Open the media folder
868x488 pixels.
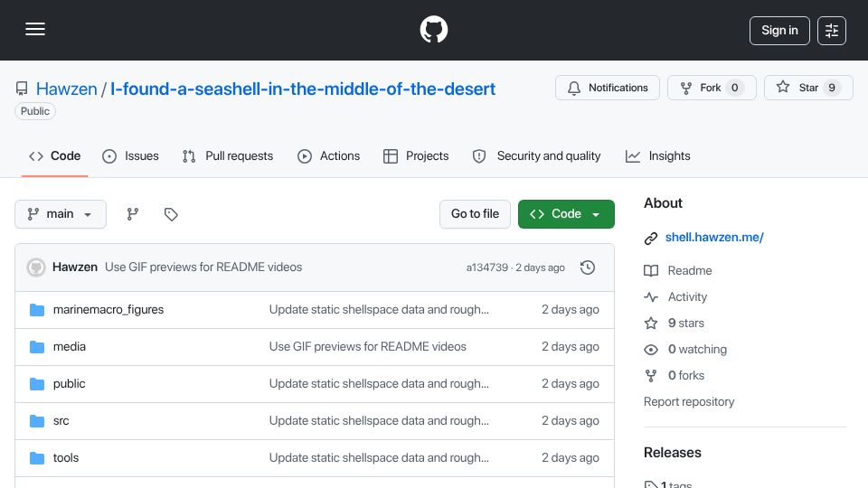tap(70, 347)
